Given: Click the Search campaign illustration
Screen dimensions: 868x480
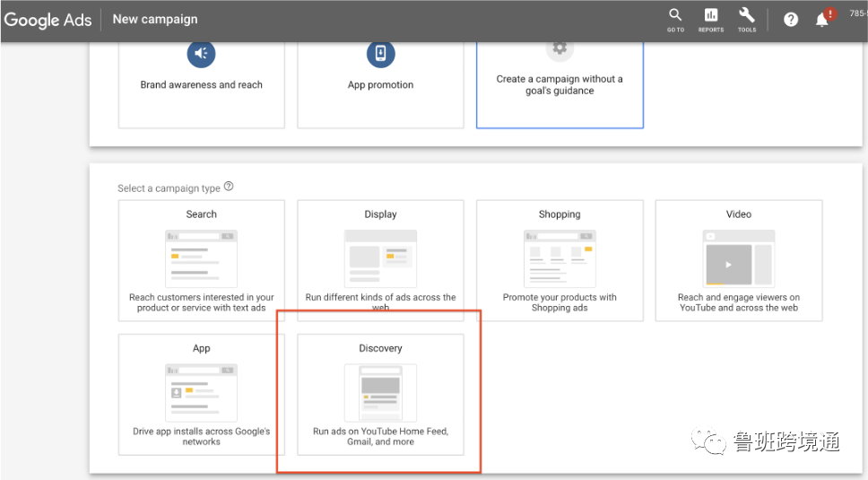Looking at the screenshot, I should (x=201, y=258).
